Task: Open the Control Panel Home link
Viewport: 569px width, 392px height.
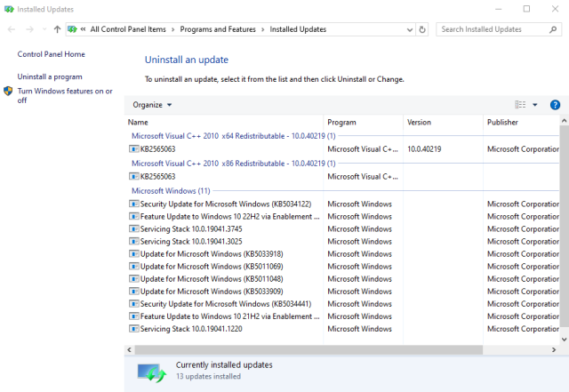Action: tap(52, 54)
